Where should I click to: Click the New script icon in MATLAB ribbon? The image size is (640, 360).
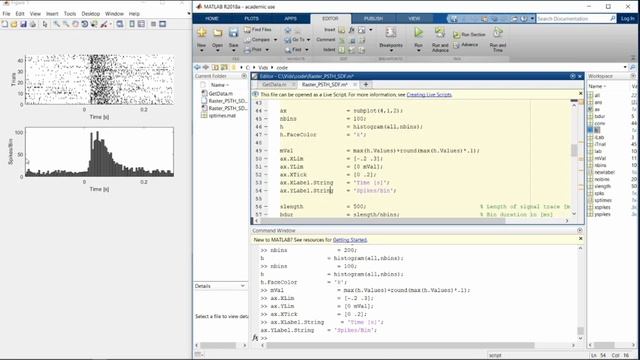(202, 33)
